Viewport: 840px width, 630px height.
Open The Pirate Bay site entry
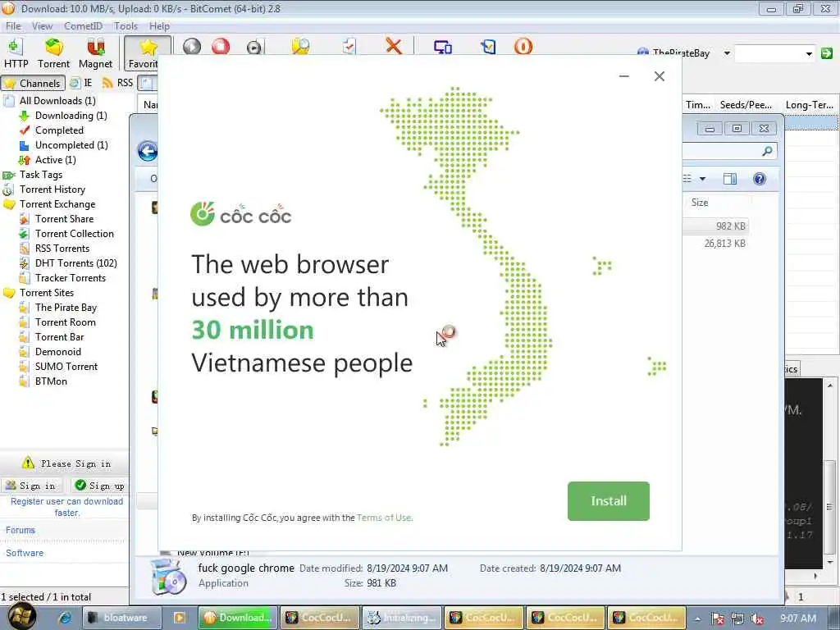click(x=66, y=308)
